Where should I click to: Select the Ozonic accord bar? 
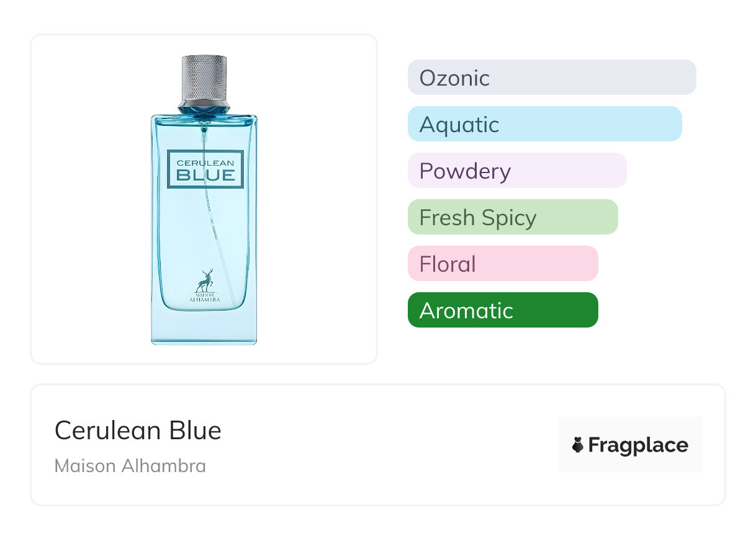pyautogui.click(x=551, y=78)
